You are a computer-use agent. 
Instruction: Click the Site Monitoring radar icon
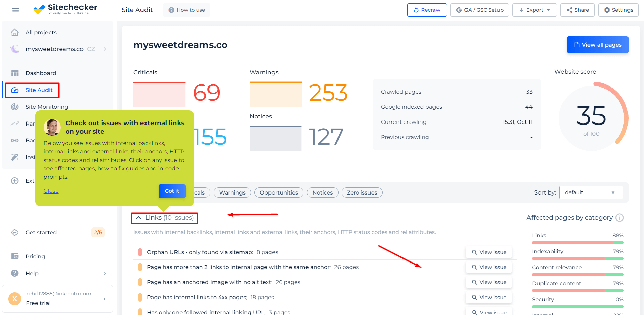pos(15,107)
